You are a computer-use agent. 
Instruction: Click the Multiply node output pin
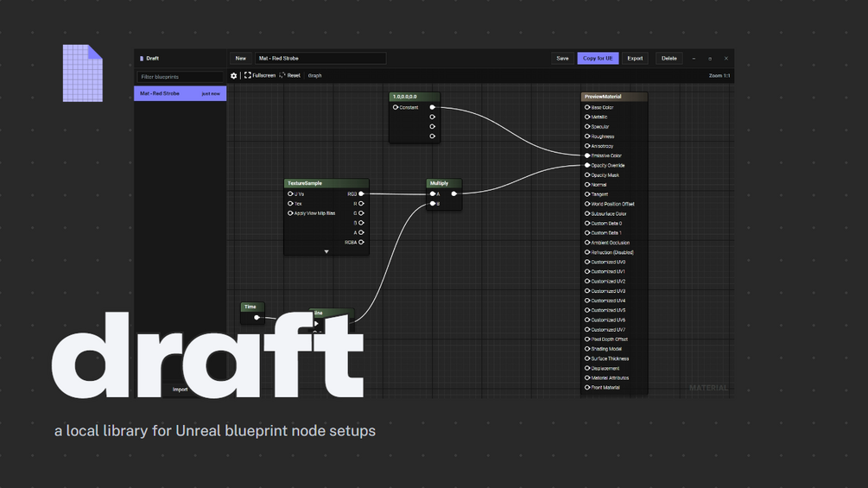pos(454,193)
